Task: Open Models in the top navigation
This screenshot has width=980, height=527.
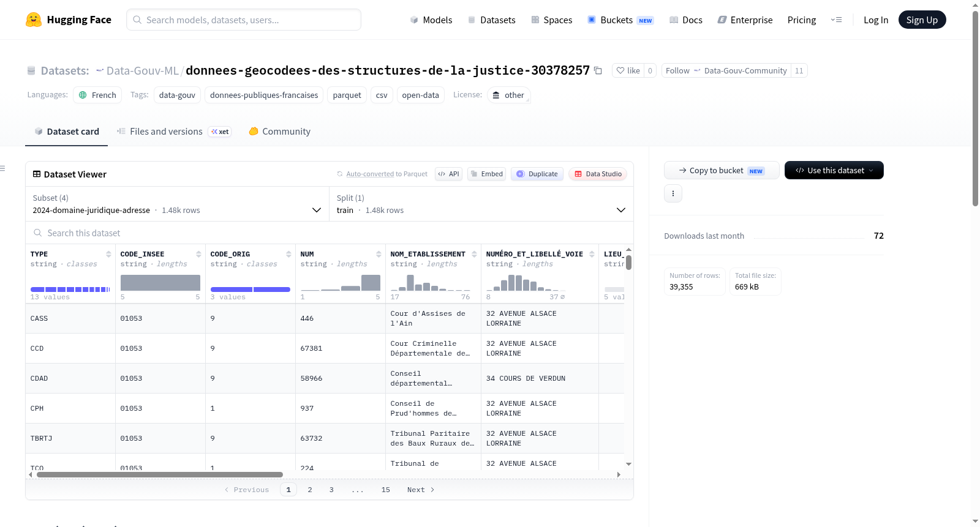Action: 431,20
